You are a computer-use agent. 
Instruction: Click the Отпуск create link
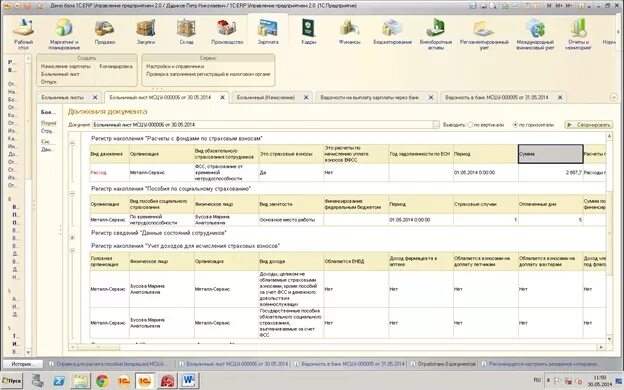point(49,82)
